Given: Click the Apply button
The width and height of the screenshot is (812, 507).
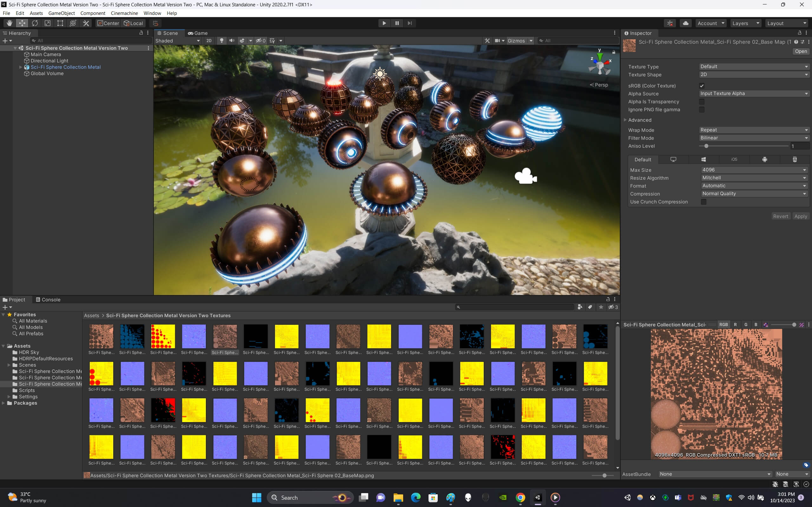Looking at the screenshot, I should [x=801, y=216].
